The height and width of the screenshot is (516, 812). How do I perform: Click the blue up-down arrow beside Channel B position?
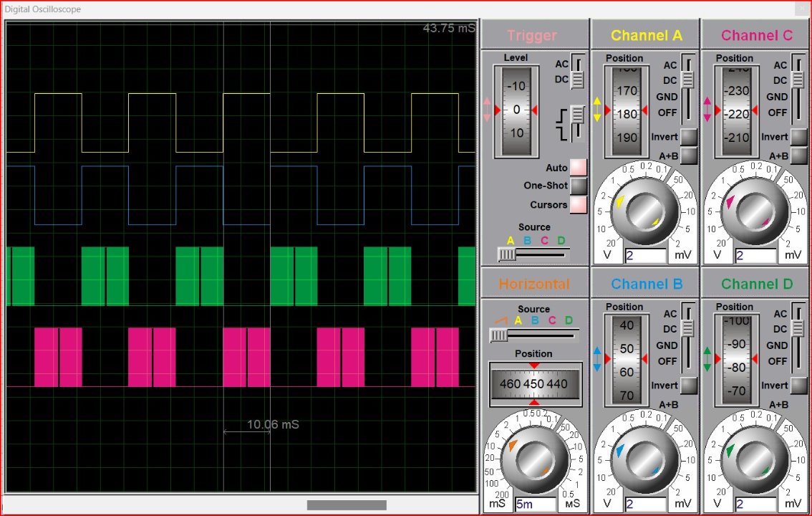[x=597, y=359]
